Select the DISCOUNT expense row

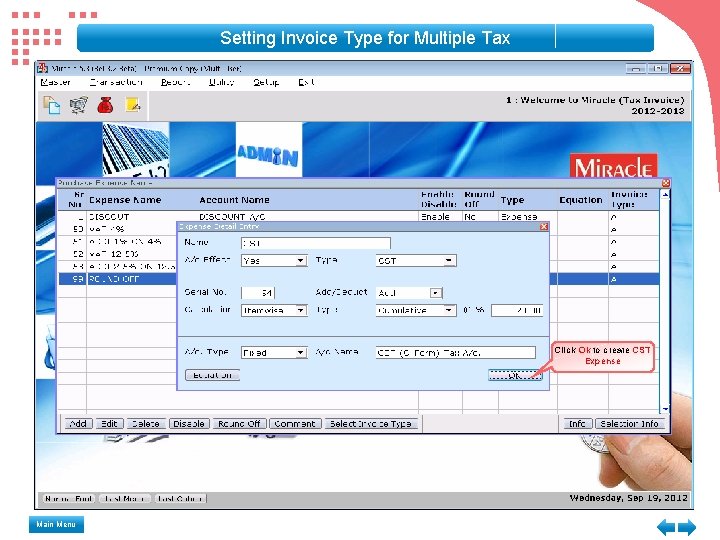[358, 217]
